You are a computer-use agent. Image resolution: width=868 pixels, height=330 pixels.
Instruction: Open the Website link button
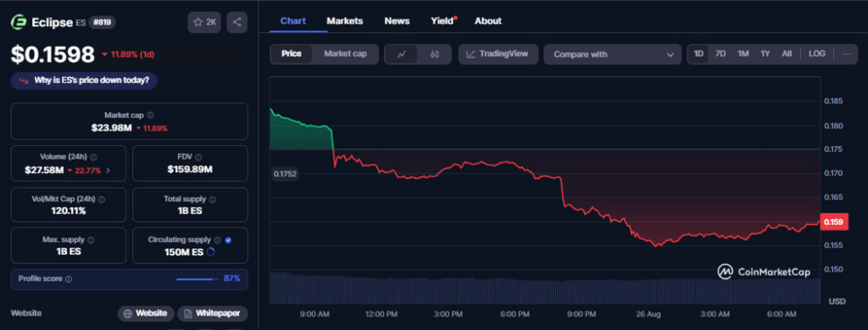pyautogui.click(x=146, y=313)
